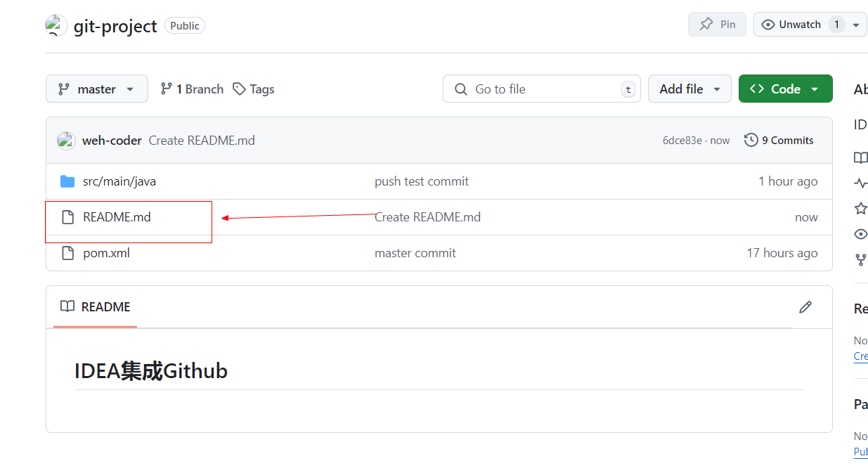Open the Tags page
The image size is (868, 473).
[254, 89]
